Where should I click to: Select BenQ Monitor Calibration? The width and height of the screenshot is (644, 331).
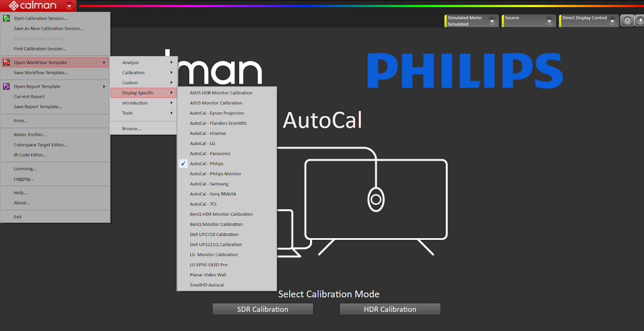click(227, 224)
